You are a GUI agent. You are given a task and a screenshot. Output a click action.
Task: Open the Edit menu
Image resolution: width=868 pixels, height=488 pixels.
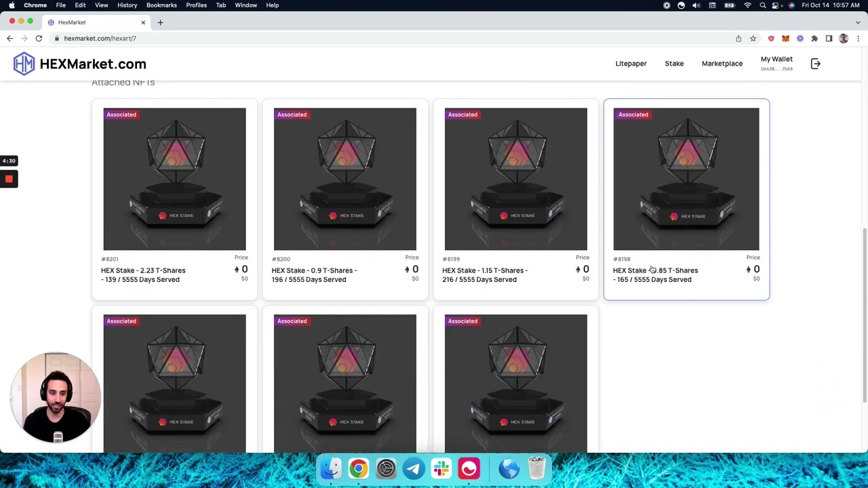point(80,5)
